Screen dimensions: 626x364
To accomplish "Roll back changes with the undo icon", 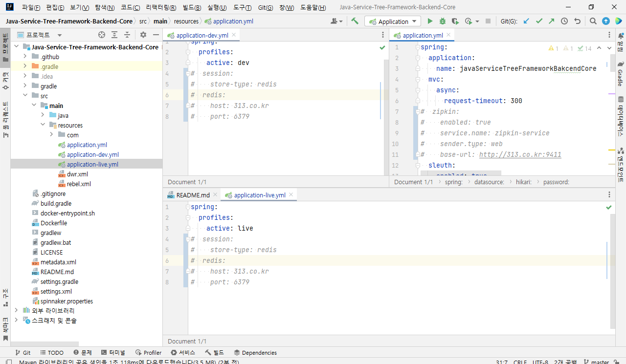I will click(x=577, y=21).
